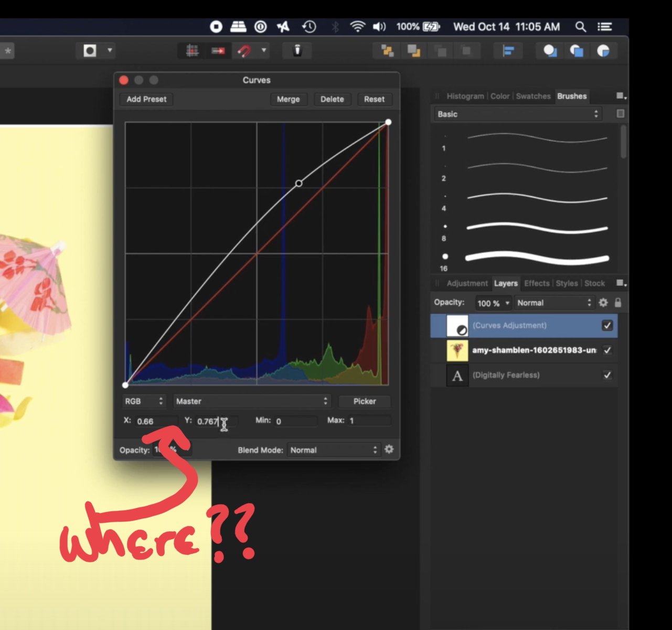The image size is (672, 630).
Task: Click the move back one icon
Action: [x=414, y=50]
